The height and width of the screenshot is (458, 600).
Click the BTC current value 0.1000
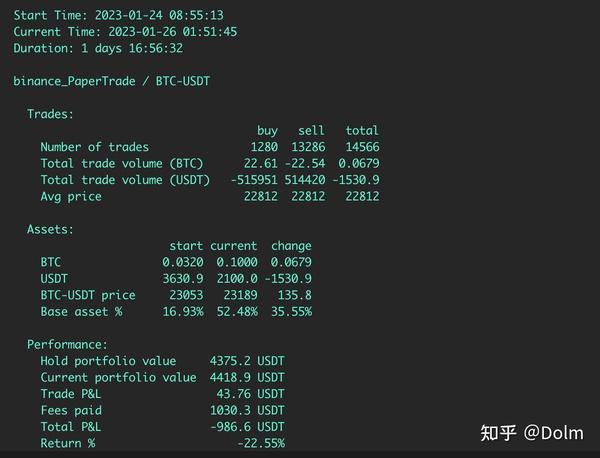tap(237, 262)
